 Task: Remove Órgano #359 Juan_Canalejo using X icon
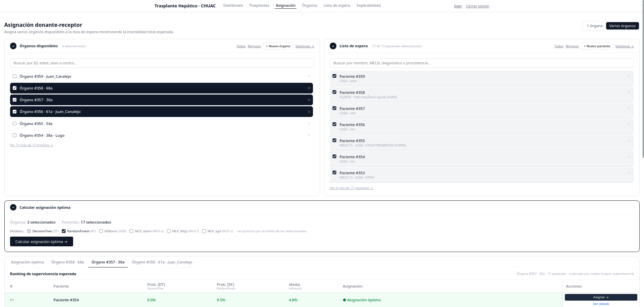pyautogui.click(x=309, y=76)
